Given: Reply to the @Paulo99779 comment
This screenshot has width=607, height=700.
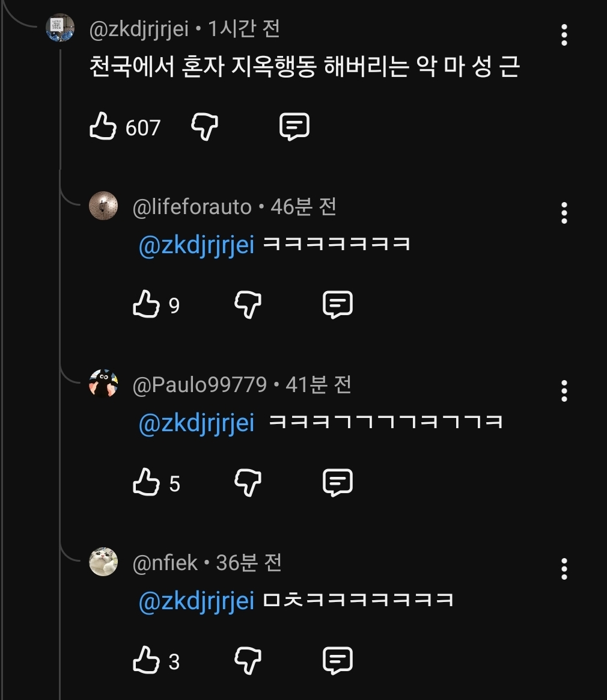Looking at the screenshot, I should coord(338,484).
